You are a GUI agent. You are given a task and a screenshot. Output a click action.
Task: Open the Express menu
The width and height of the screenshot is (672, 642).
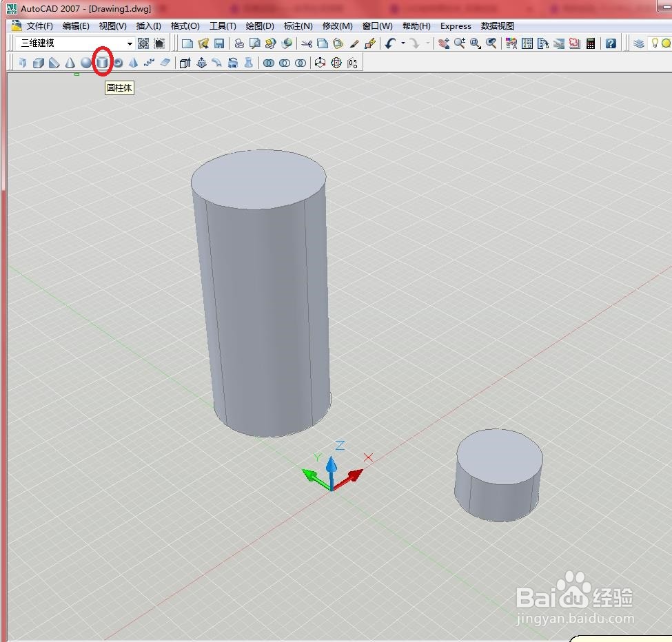pos(456,26)
